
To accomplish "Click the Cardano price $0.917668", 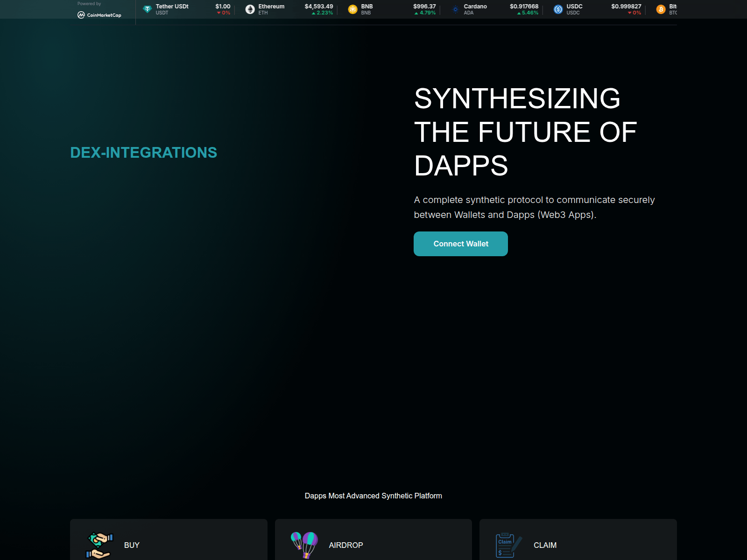I will 524,7.
